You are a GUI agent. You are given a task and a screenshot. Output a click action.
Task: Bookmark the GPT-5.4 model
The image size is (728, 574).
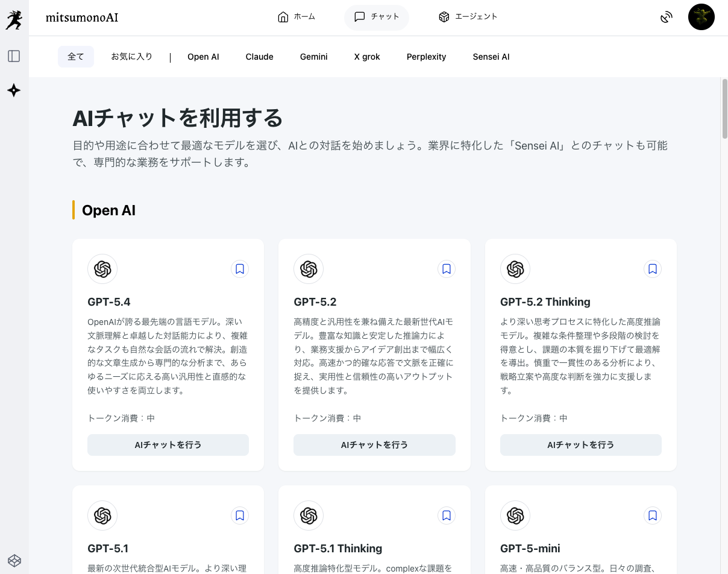240,269
